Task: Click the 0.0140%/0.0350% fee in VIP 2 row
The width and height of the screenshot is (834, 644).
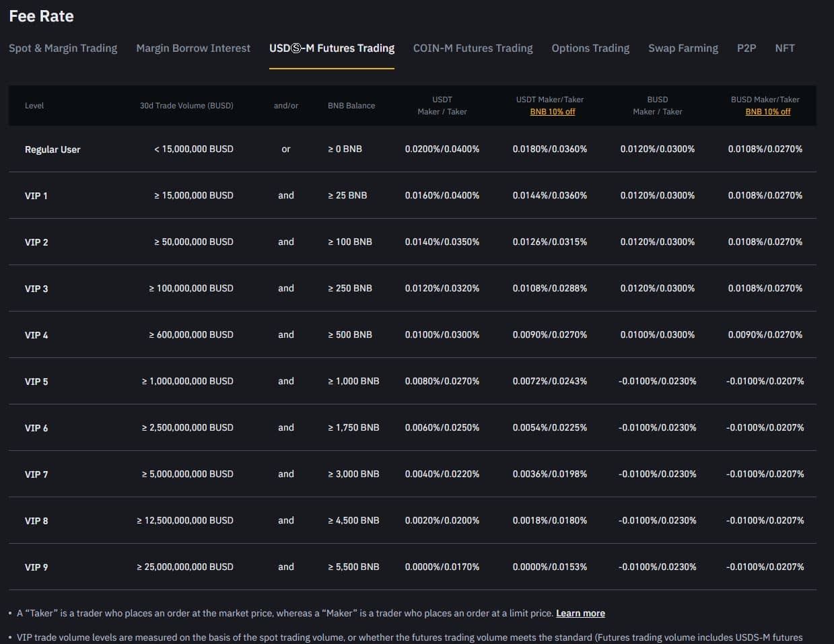Action: click(x=442, y=242)
